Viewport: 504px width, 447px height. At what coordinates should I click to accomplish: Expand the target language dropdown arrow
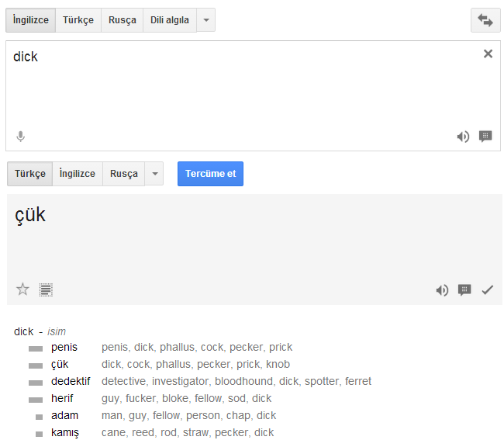(154, 174)
